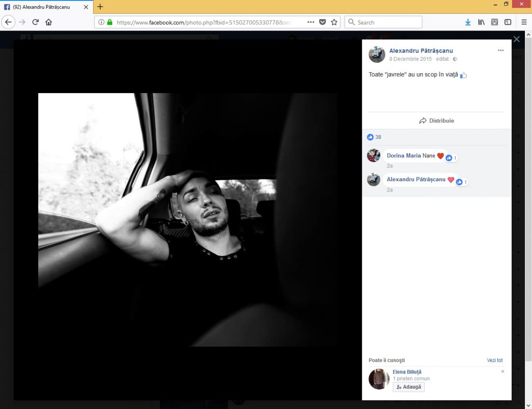Screen dimensions: 532x409
Task: Toggle the sidebar view icon
Action: click(508, 22)
